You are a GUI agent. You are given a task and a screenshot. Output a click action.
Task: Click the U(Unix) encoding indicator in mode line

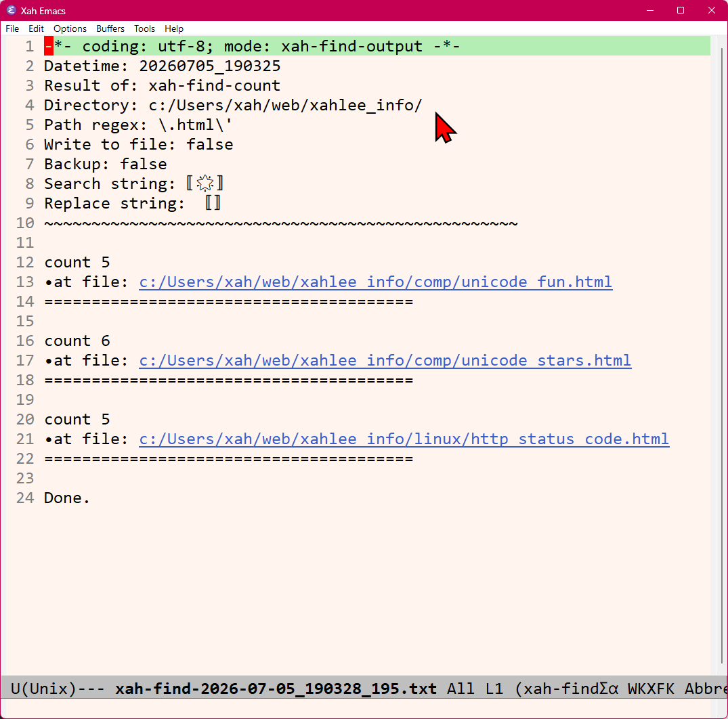(x=43, y=689)
